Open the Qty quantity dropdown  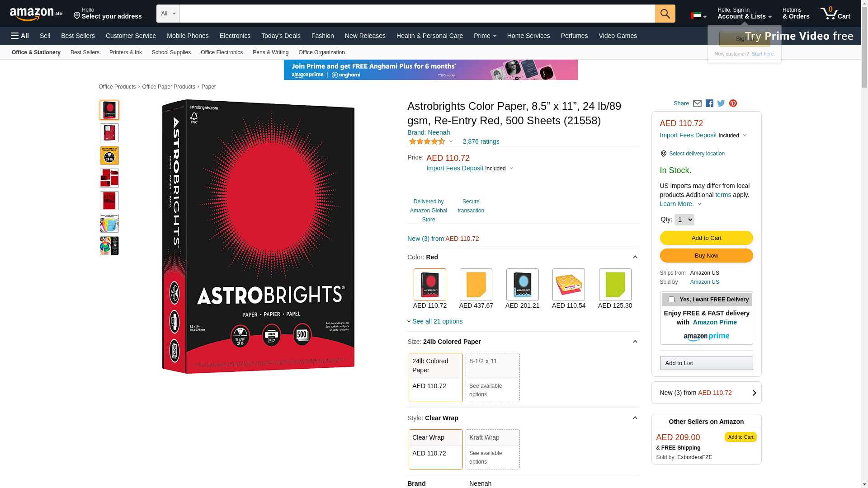684,220
